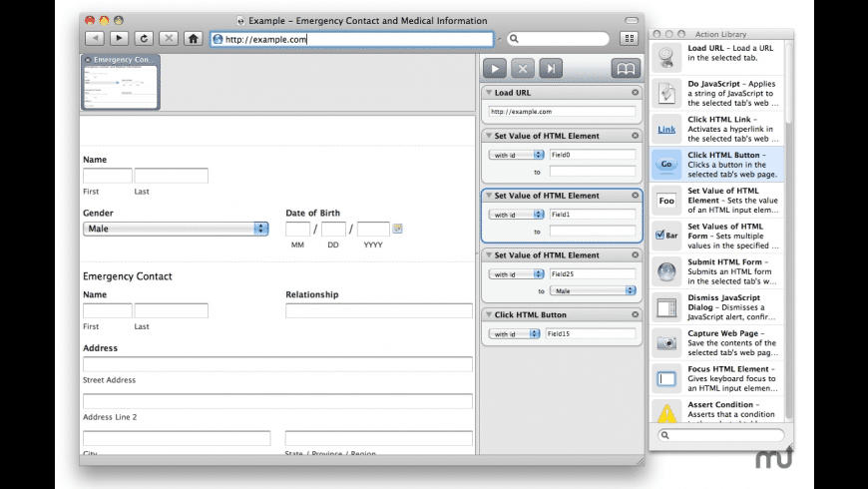
Task: Close the Emergency Con... tab thumbnail
Action: (88, 60)
